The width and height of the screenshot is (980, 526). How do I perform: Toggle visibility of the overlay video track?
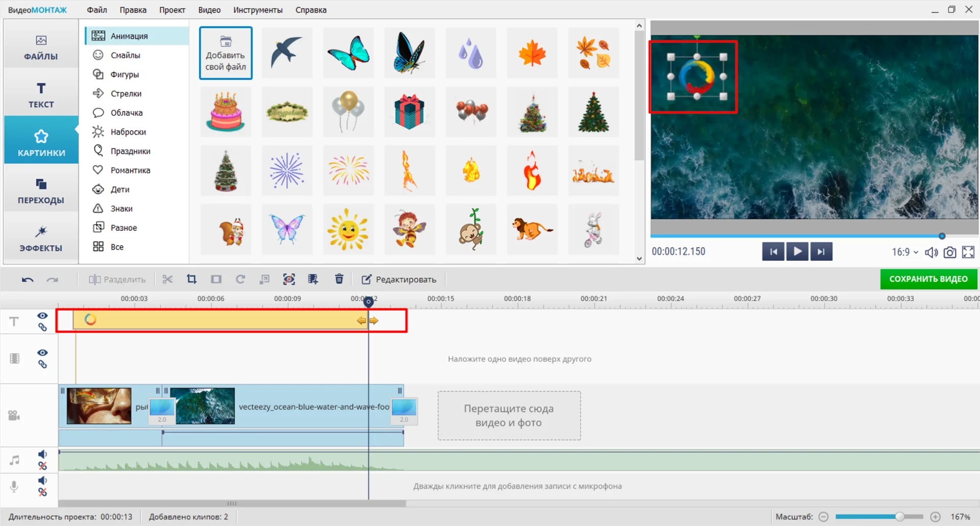click(x=42, y=353)
